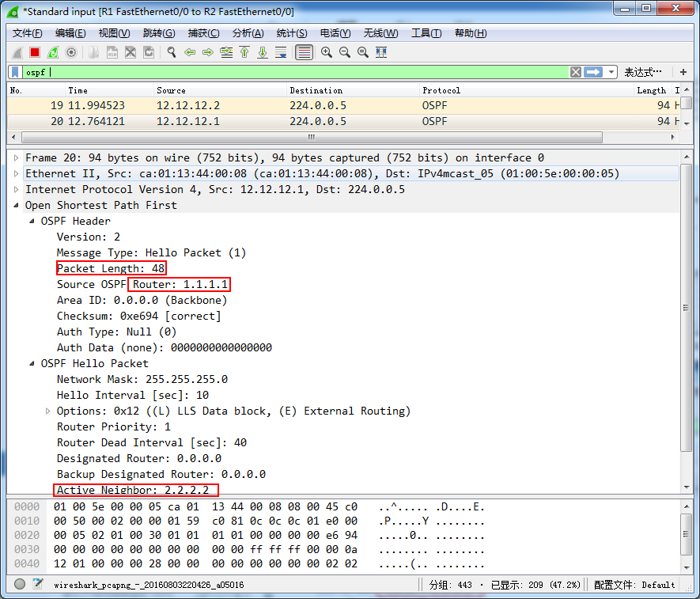Jump to the last packet
The image size is (700, 599).
tap(263, 52)
